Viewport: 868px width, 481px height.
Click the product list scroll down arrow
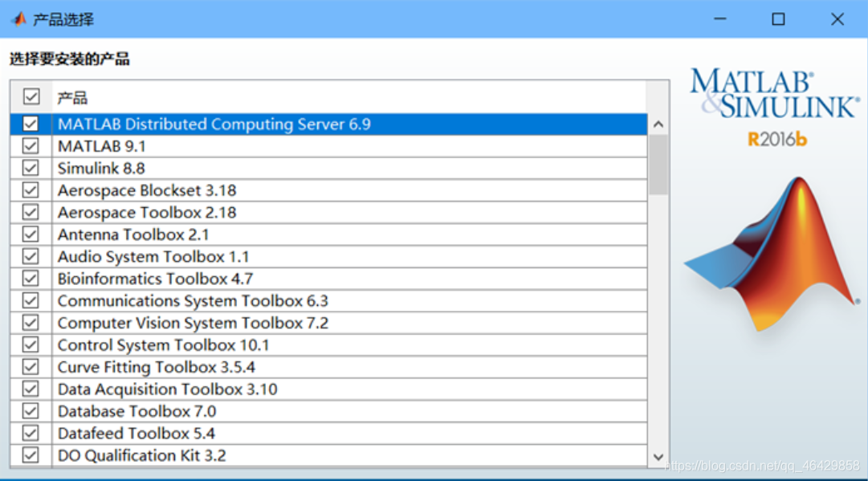coord(658,457)
